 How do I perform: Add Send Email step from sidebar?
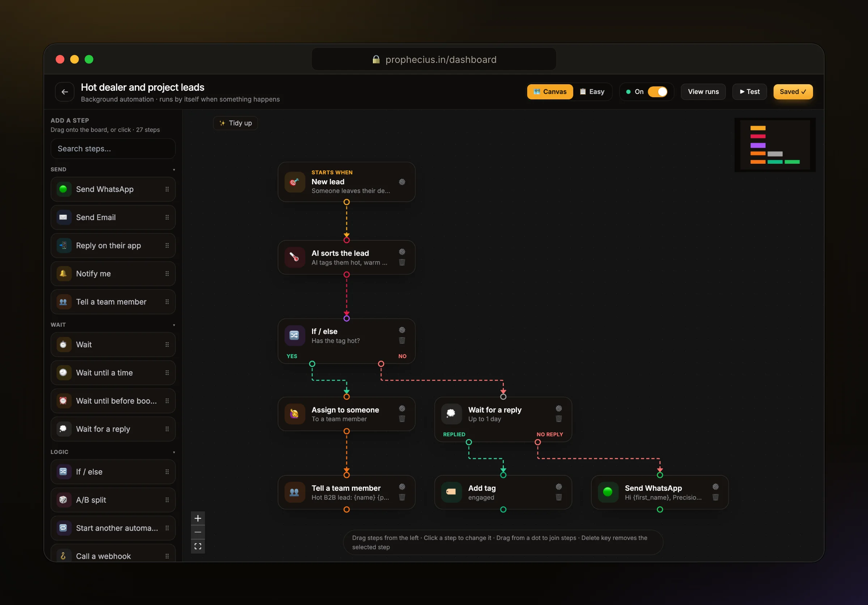point(113,217)
